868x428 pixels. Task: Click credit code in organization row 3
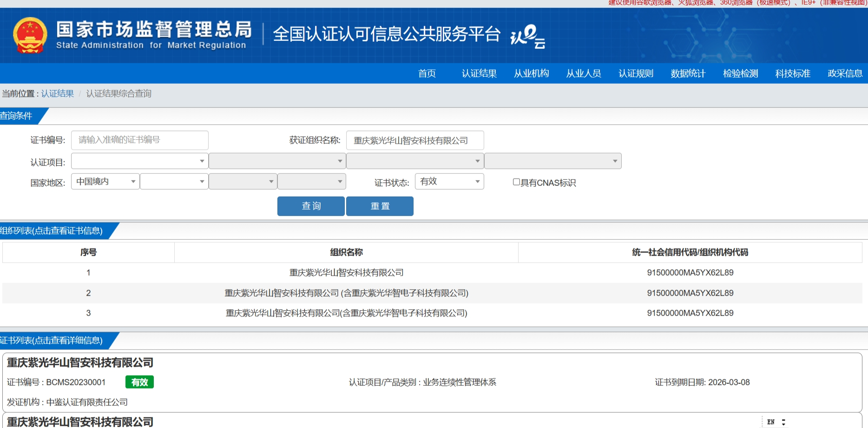pos(690,313)
